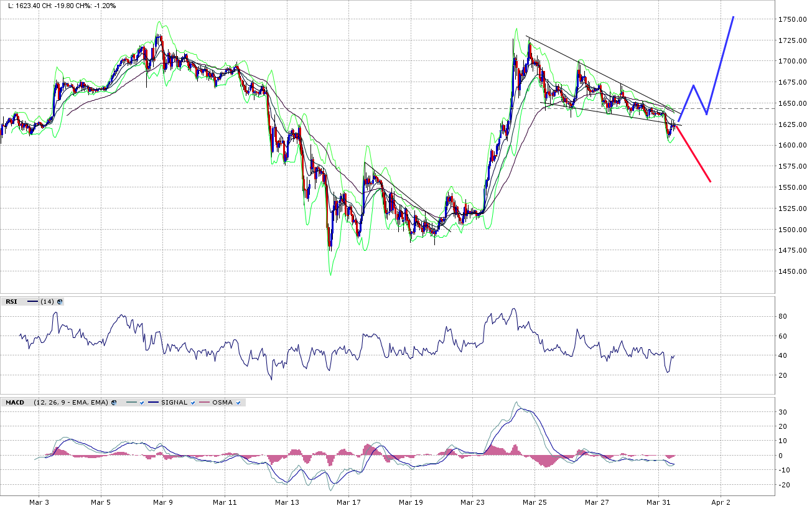Open MACD settings via the globe icon
812x511 pixels.
pyautogui.click(x=114, y=403)
